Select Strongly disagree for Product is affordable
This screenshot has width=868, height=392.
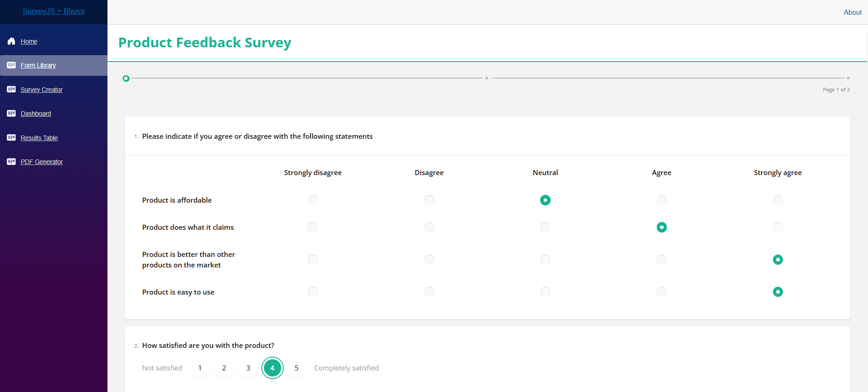pos(313,200)
